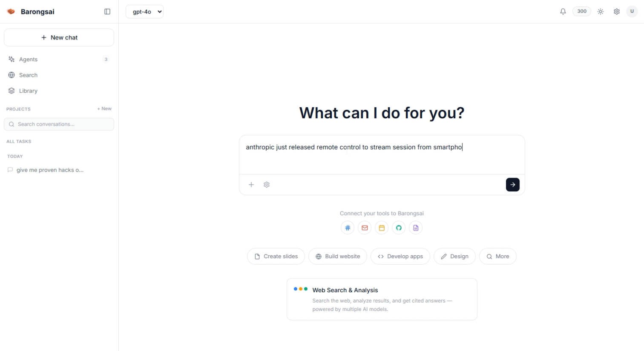
Task: Click the TODAY group label
Action: point(15,156)
